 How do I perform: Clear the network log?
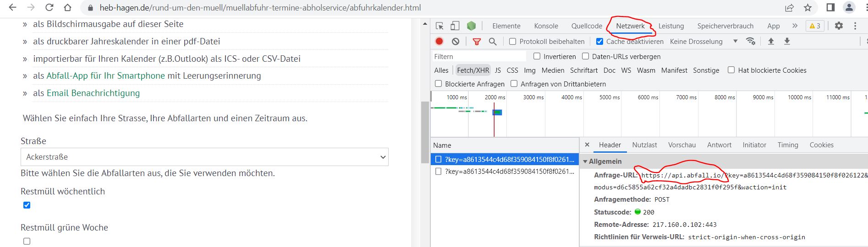[x=456, y=41]
